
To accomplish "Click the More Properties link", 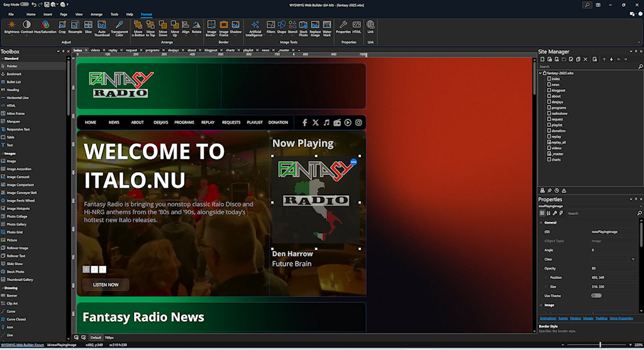I will click(x=621, y=318).
